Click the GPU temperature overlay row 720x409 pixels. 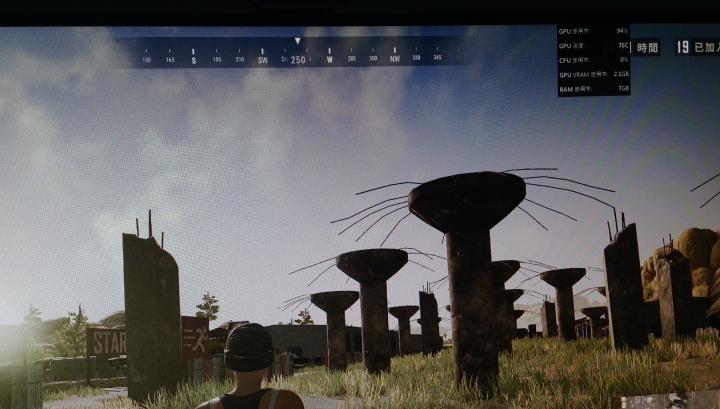pyautogui.click(x=593, y=46)
